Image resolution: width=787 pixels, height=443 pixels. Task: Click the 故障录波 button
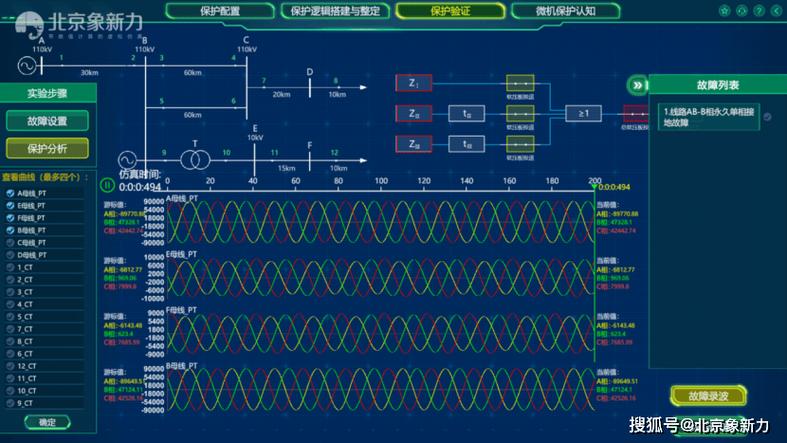(x=708, y=396)
